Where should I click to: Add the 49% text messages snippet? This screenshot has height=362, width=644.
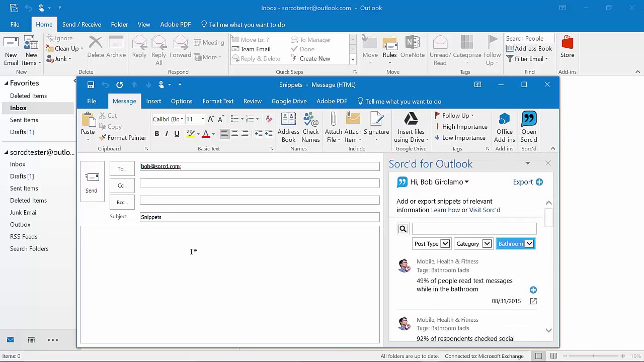coord(533,290)
